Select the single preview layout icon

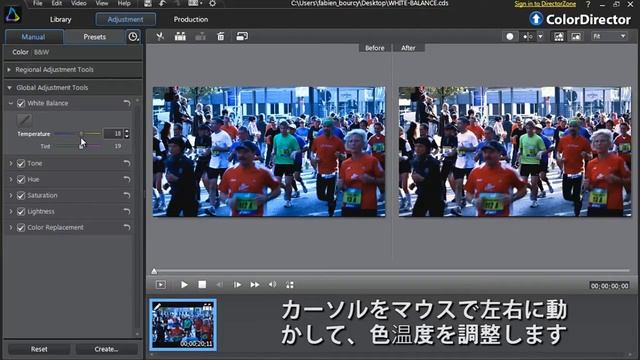pos(576,37)
